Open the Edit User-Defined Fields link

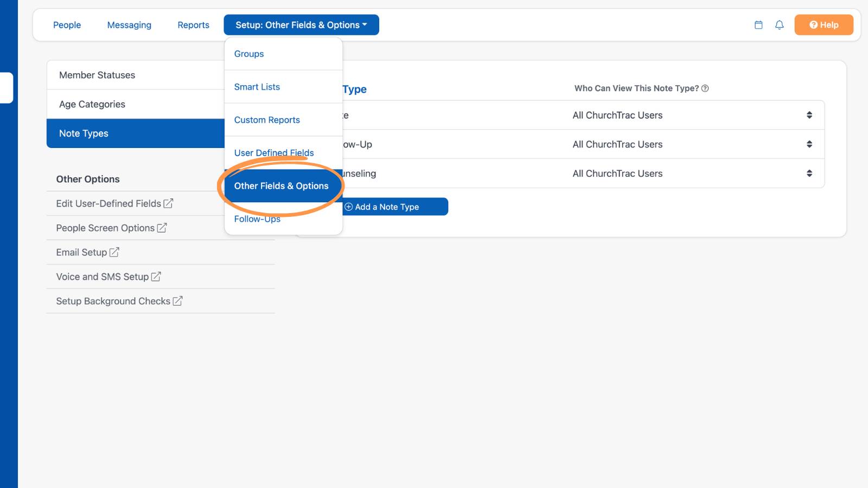click(x=114, y=203)
